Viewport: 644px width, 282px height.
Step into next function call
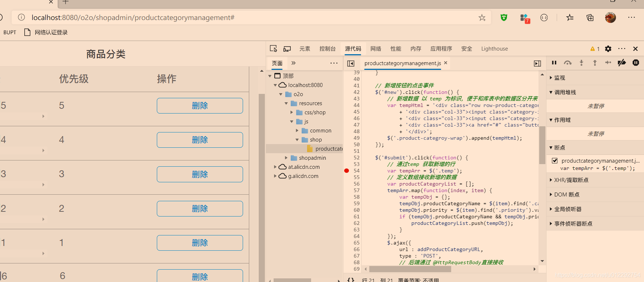point(581,63)
